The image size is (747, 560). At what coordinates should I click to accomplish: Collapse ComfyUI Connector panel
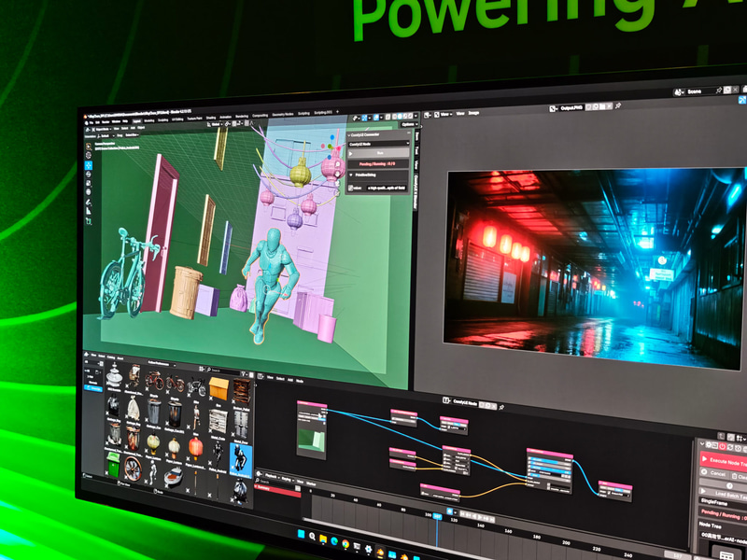coord(349,135)
